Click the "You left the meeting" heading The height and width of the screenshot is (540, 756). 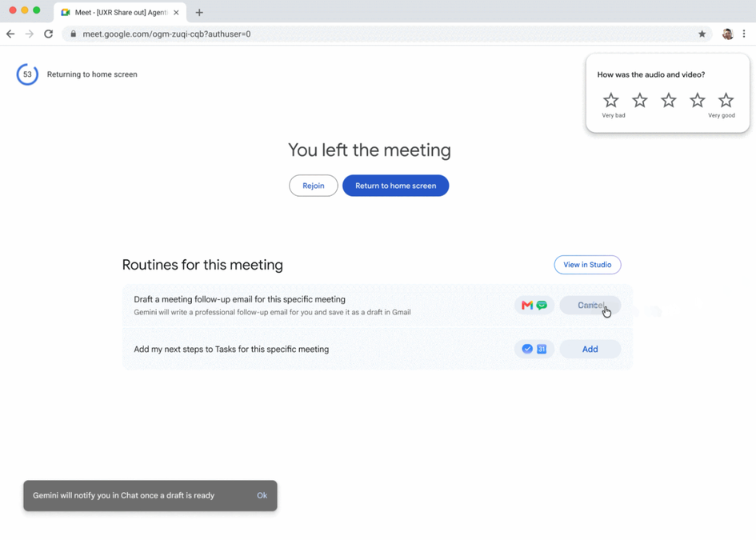coord(370,150)
